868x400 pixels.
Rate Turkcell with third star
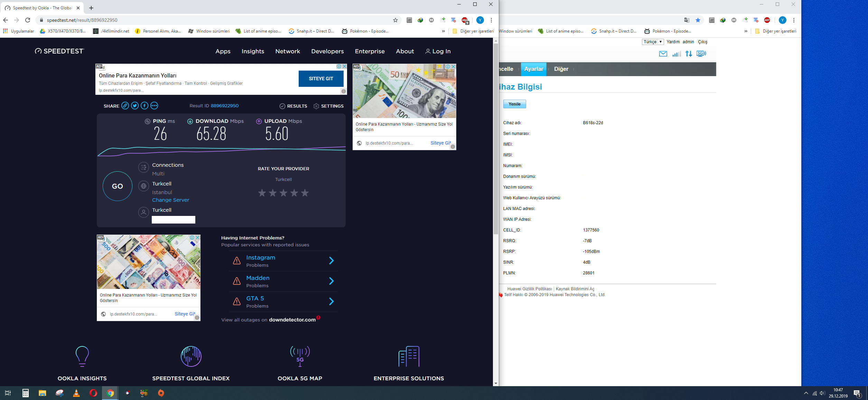pyautogui.click(x=283, y=193)
